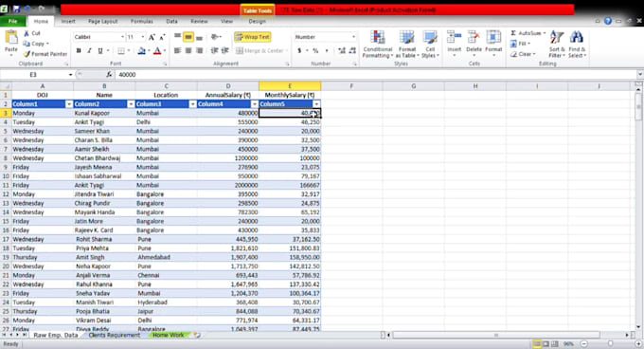Toggle Wrap Text button
Screen dimensions: 644x349
coord(253,37)
